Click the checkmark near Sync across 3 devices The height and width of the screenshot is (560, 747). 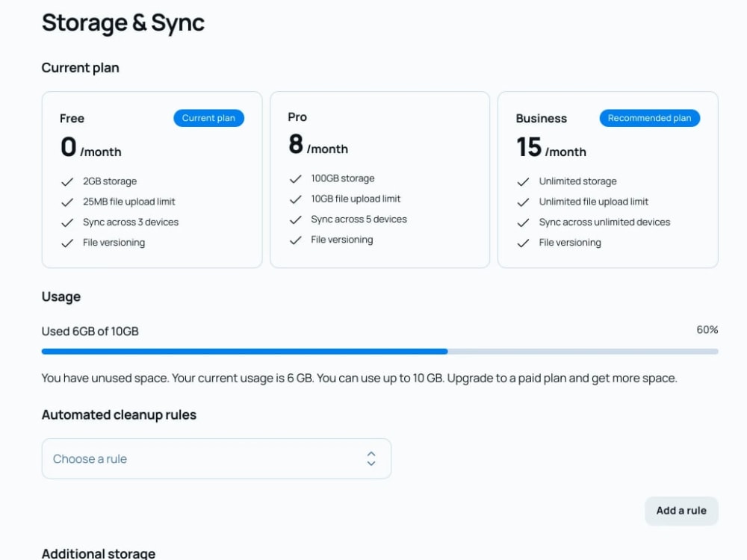tap(67, 222)
